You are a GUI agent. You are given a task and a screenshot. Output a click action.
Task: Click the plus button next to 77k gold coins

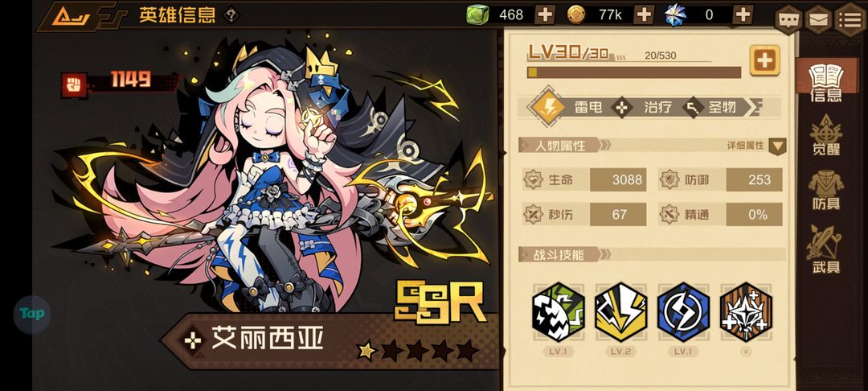click(x=644, y=14)
